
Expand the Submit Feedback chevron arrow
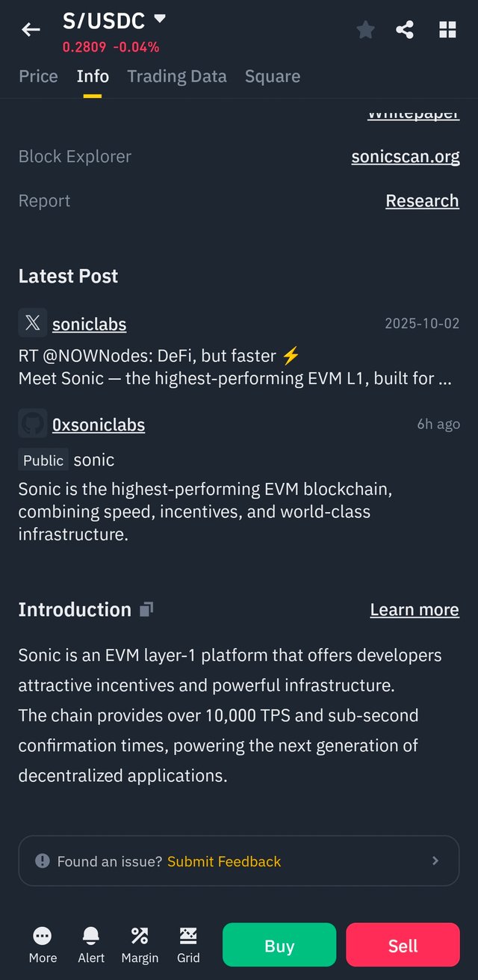pyautogui.click(x=435, y=861)
